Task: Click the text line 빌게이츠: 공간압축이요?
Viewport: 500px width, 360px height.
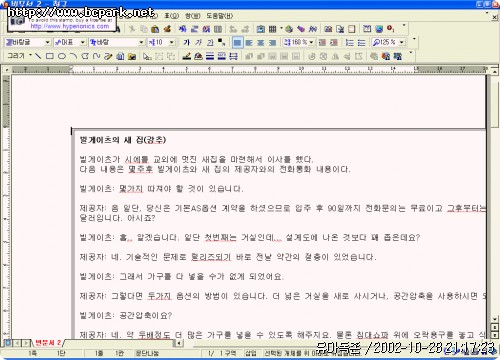Action: pyautogui.click(x=126, y=315)
